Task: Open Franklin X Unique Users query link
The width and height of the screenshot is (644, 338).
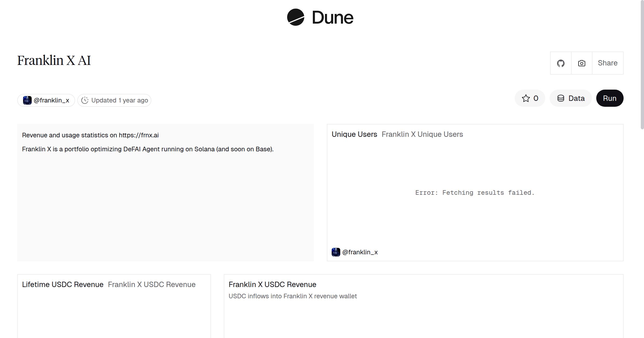Action: point(422,134)
